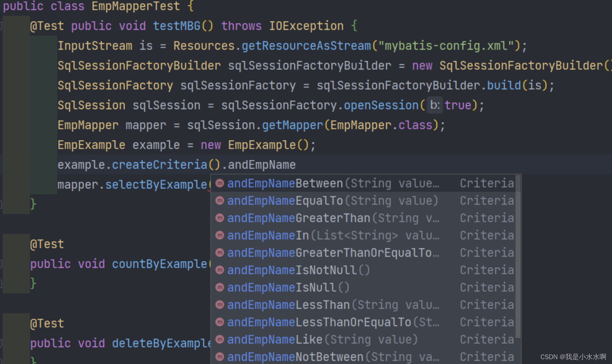612x364 pixels.
Task: Place cursor after typed andEmpName text
Action: (296, 165)
